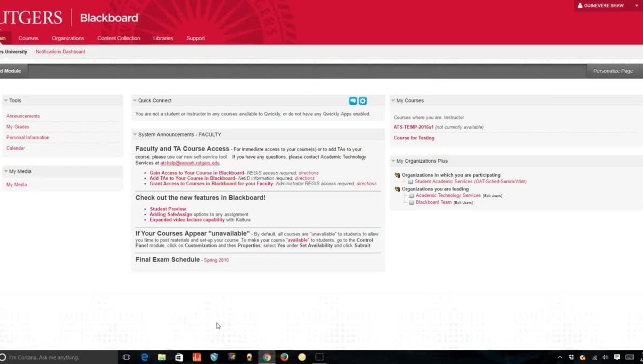Viewport: 643px width, 364px height.
Task: Open the Student Preview link
Action: tap(168, 209)
